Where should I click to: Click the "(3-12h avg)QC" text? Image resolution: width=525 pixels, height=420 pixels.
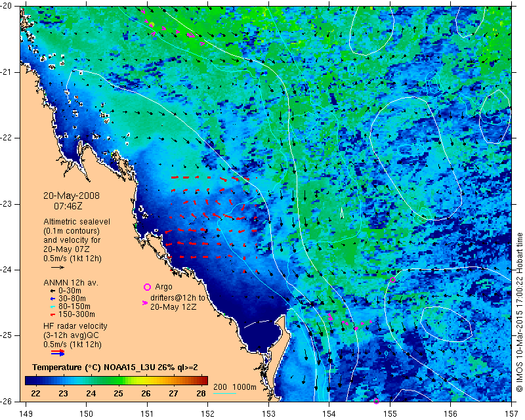coord(71,335)
